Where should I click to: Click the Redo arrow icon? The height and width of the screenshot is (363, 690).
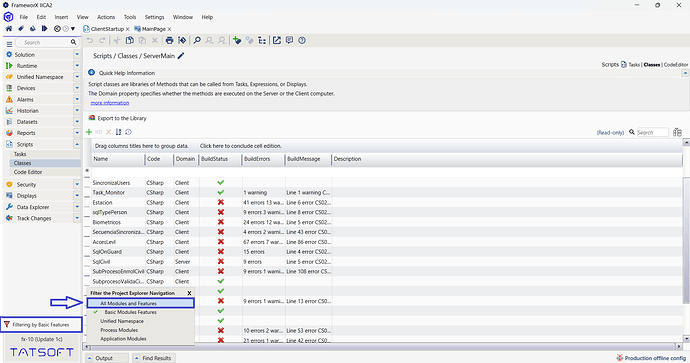tap(102, 40)
